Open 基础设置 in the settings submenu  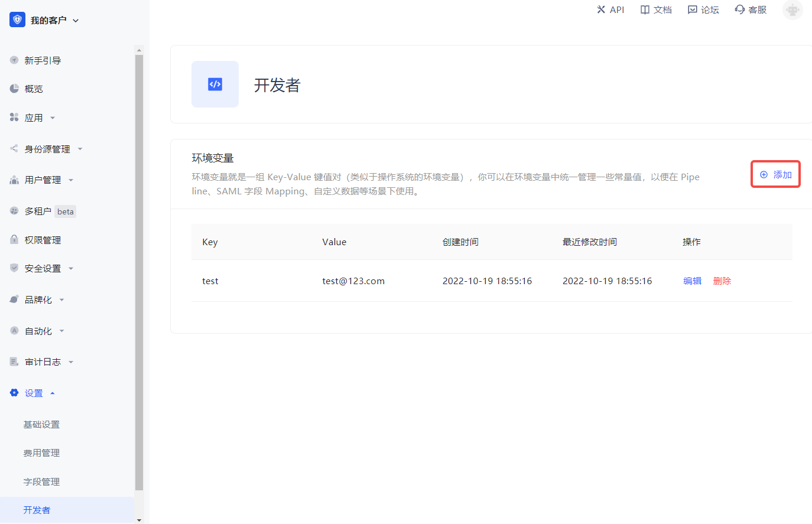41,424
